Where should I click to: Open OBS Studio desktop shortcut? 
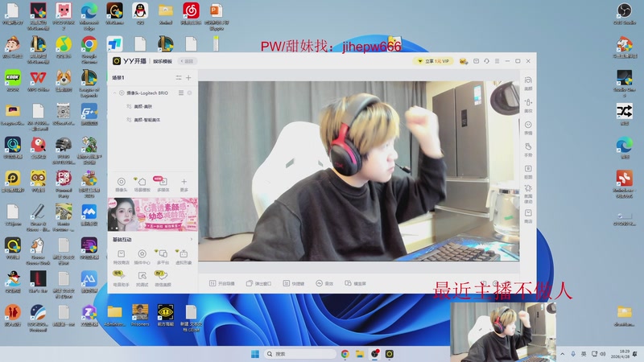point(625,14)
